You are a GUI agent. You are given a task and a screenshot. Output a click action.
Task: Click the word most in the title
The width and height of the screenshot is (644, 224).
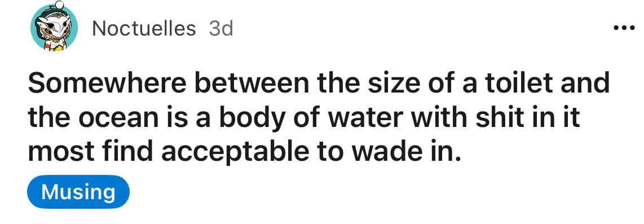pos(55,152)
